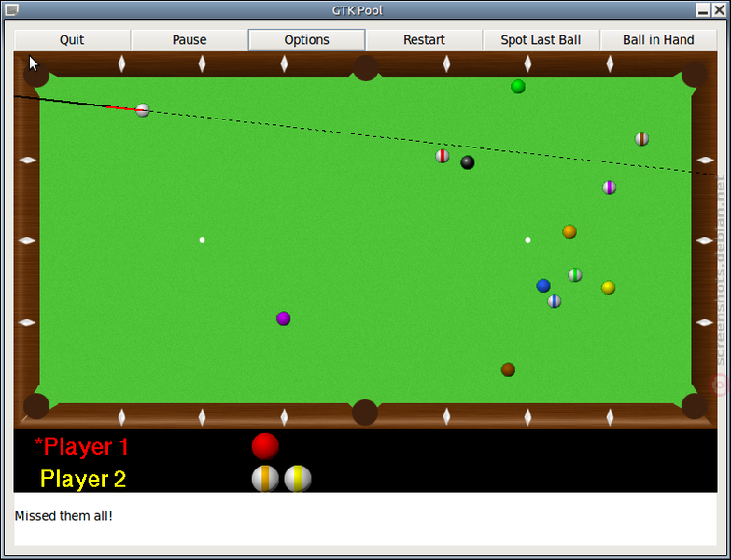Click the white cue ball
Image resolution: width=731 pixels, height=560 pixels.
(143, 110)
